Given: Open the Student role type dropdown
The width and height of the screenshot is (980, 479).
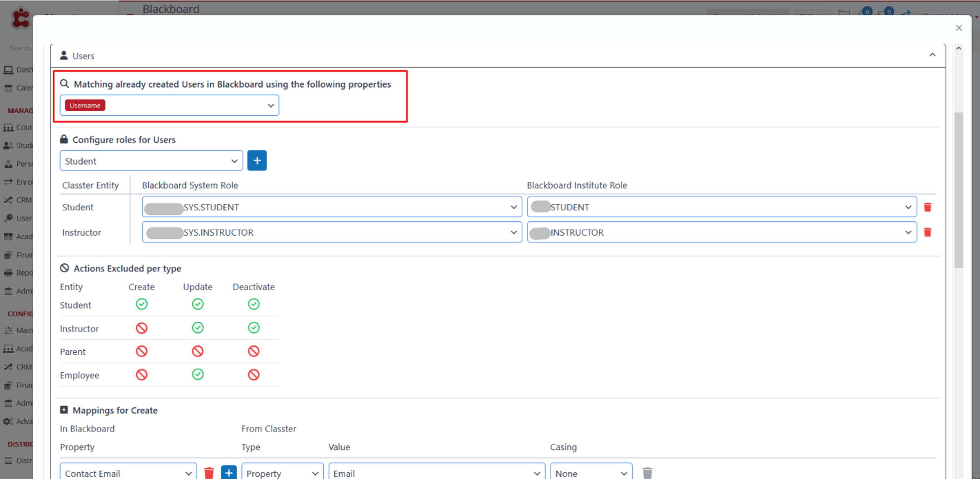Looking at the screenshot, I should coord(151,161).
